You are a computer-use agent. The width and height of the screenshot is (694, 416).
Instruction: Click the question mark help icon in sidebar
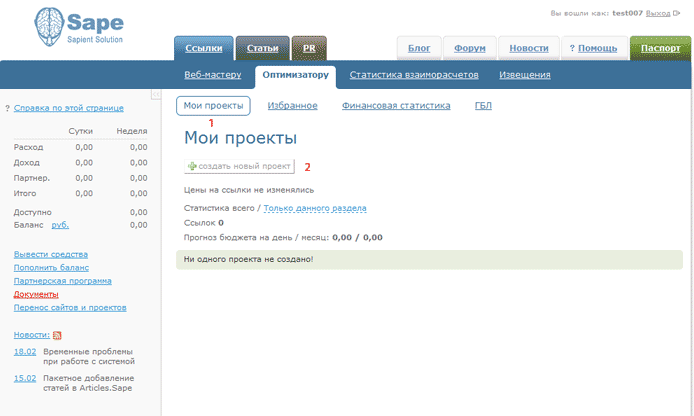8,108
